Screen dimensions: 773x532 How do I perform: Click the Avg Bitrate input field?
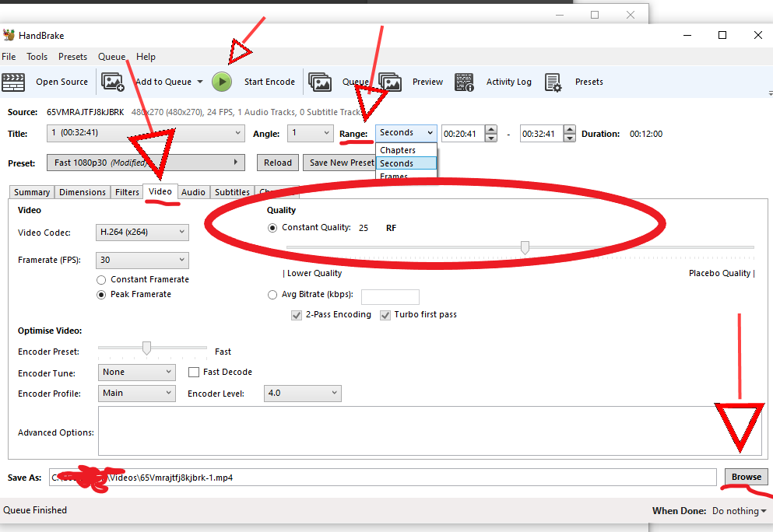point(391,297)
